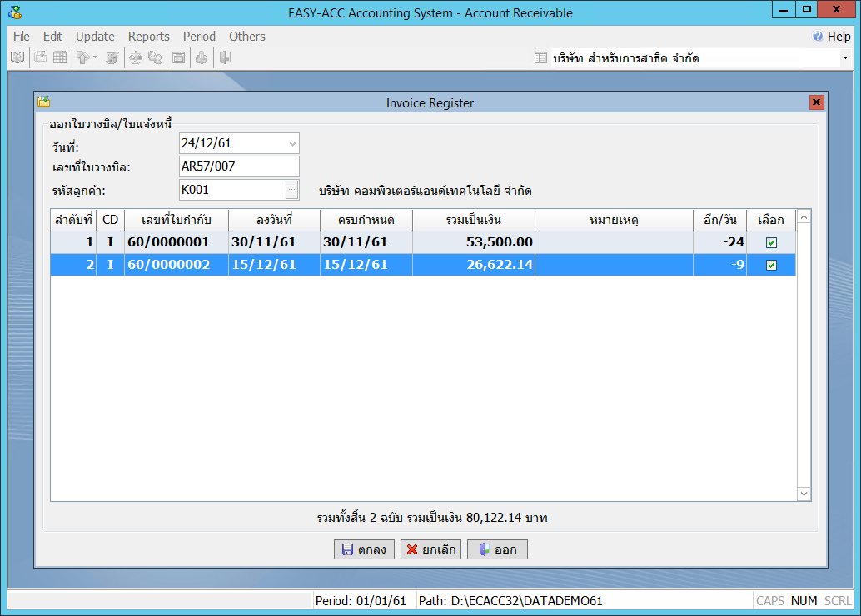The height and width of the screenshot is (616, 861).
Task: Open customer code lookup next to K001
Action: (291, 190)
